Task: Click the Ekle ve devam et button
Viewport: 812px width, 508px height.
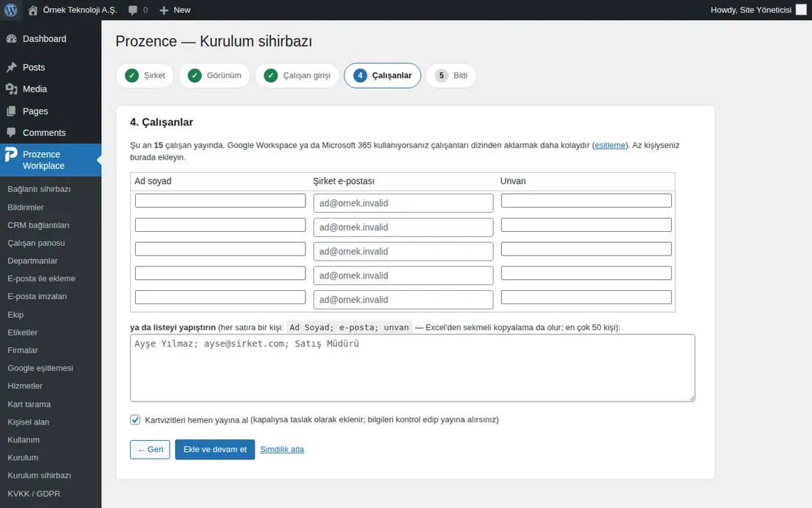Action: tap(215, 450)
